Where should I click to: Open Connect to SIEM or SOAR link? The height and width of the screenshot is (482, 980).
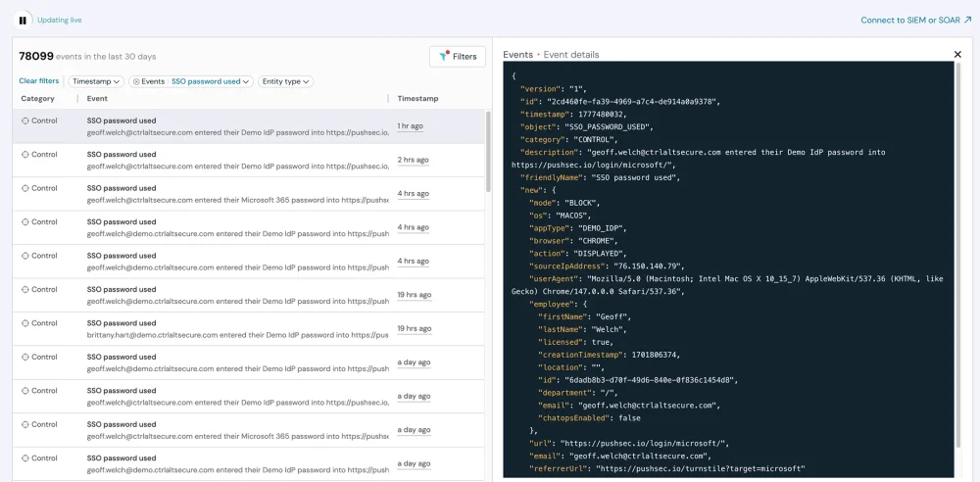click(x=915, y=20)
